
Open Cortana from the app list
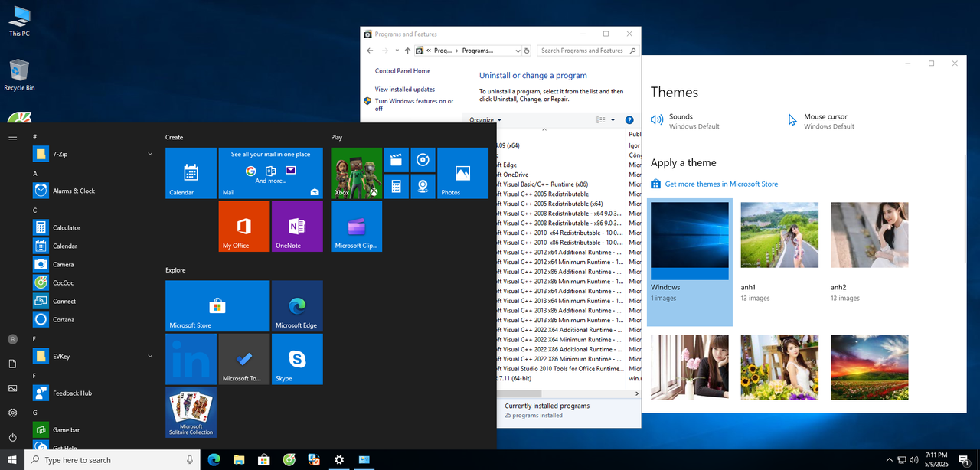[x=94, y=319]
